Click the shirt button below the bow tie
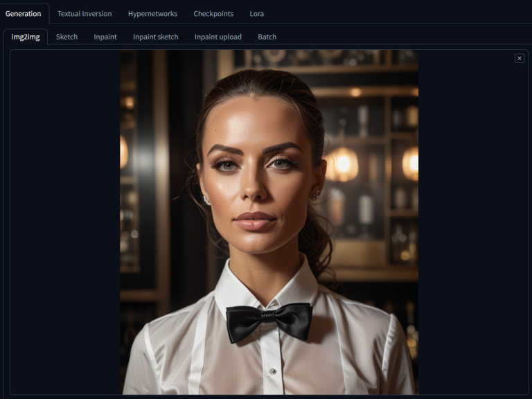This screenshot has width=532, height=399. 272,371
